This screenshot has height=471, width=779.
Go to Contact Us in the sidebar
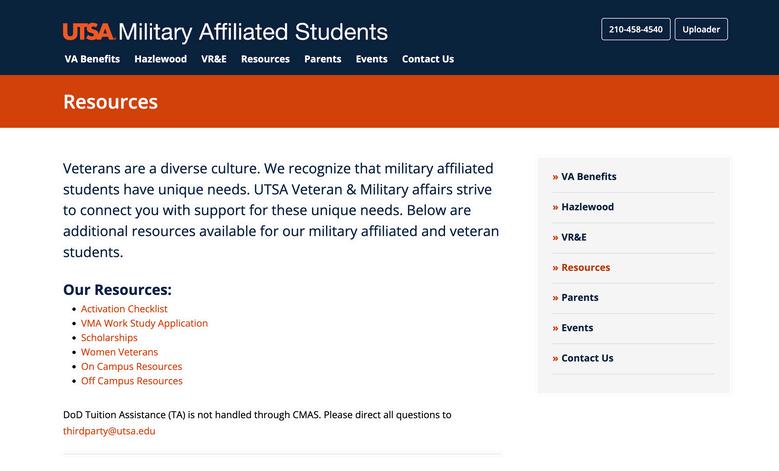pos(587,358)
